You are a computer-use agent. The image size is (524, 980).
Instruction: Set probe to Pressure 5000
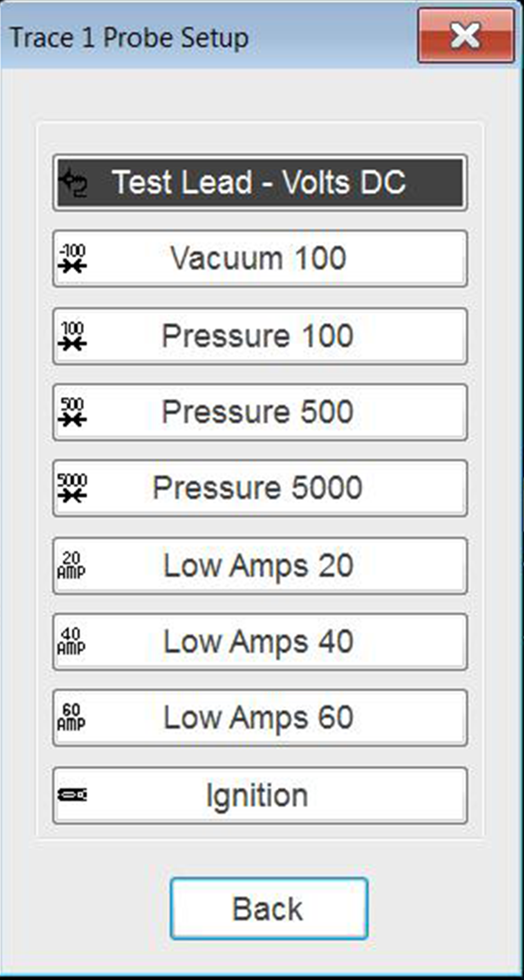click(x=258, y=488)
